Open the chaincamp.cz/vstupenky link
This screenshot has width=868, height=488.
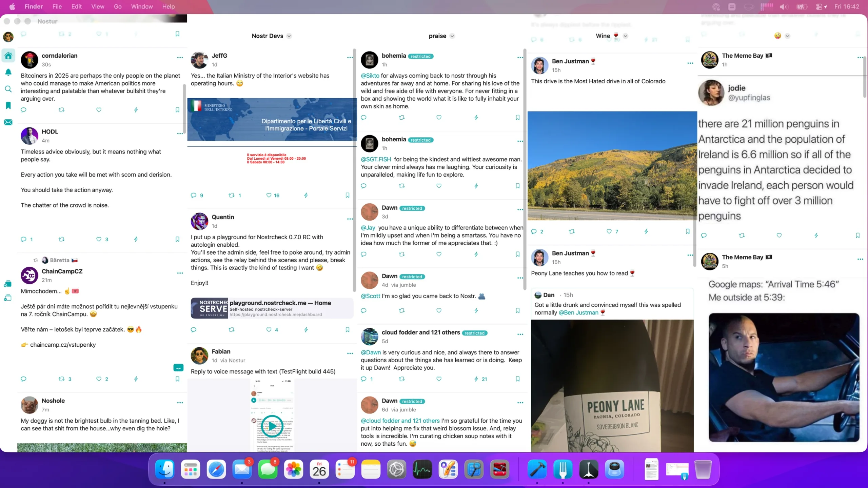point(63,345)
